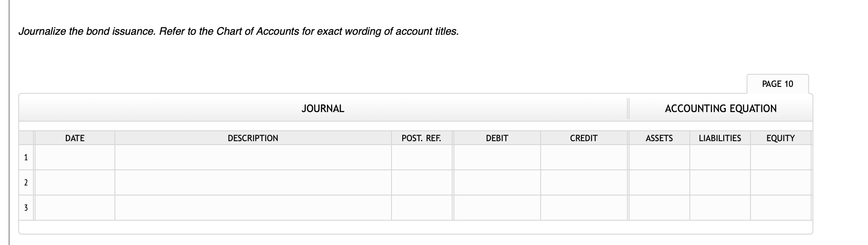Viewport: 868px width, 245px height.
Task: Click the Date cell in row 1
Action: click(75, 157)
